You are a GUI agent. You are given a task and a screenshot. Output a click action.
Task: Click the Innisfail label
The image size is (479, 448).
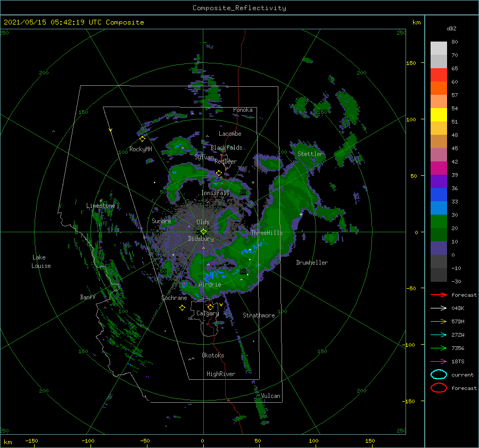click(x=215, y=193)
